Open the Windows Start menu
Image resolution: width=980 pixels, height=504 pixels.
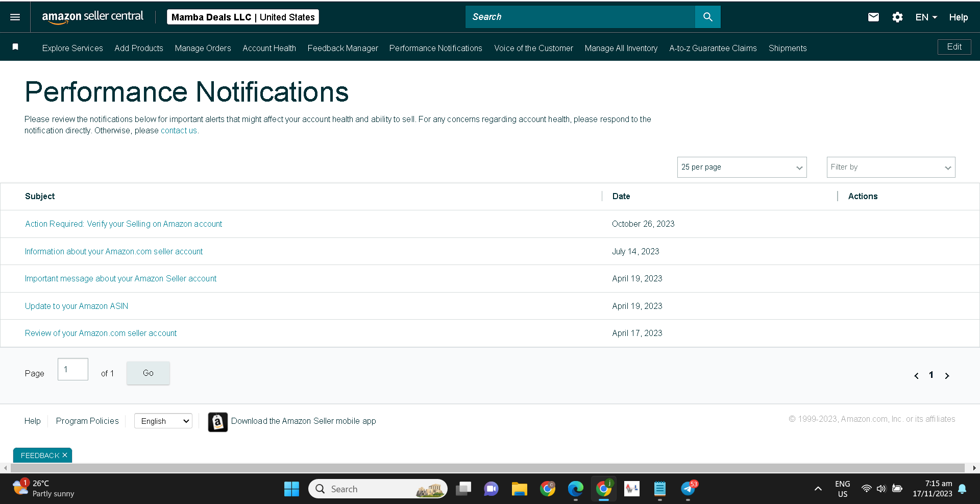[291, 489]
